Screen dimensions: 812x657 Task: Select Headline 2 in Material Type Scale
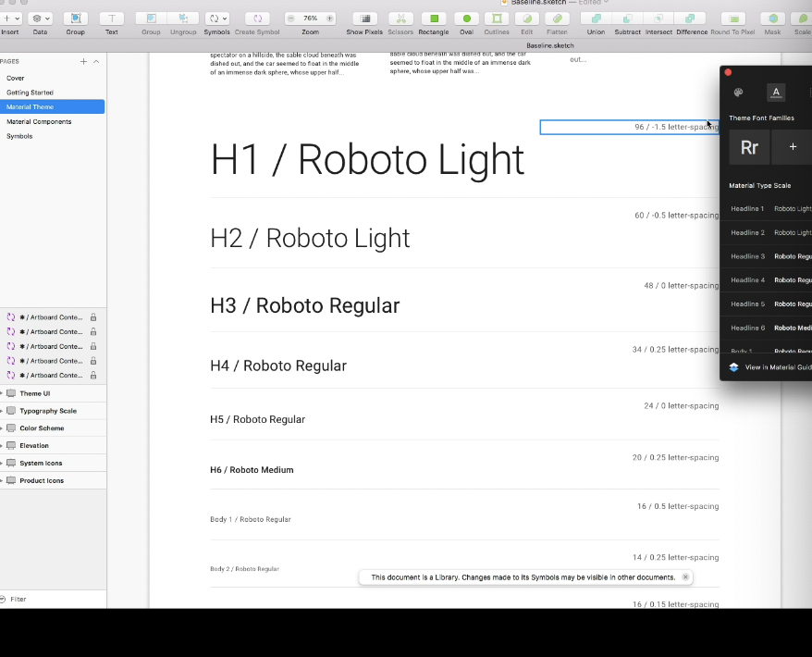click(x=767, y=232)
